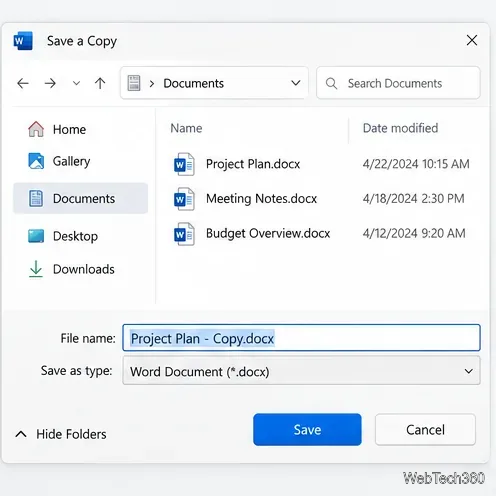The width and height of the screenshot is (496, 496).
Task: Select Budget Overview.docx file
Action: [268, 233]
